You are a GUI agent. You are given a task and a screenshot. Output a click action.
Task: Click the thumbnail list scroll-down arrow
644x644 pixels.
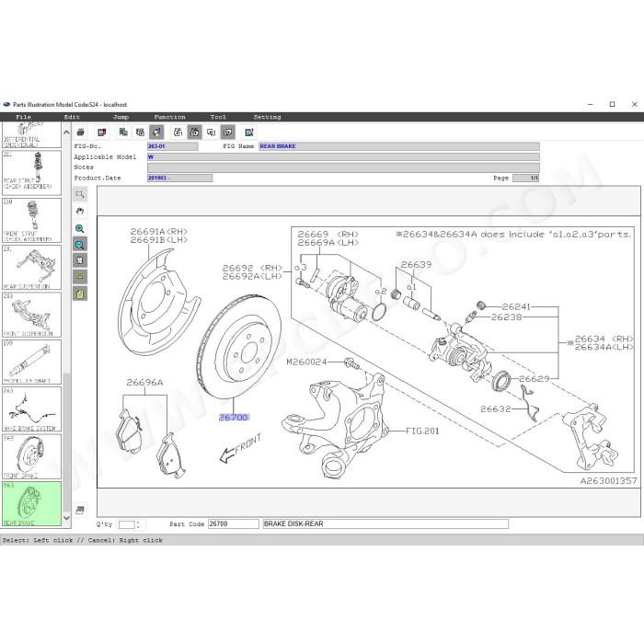click(x=66, y=518)
